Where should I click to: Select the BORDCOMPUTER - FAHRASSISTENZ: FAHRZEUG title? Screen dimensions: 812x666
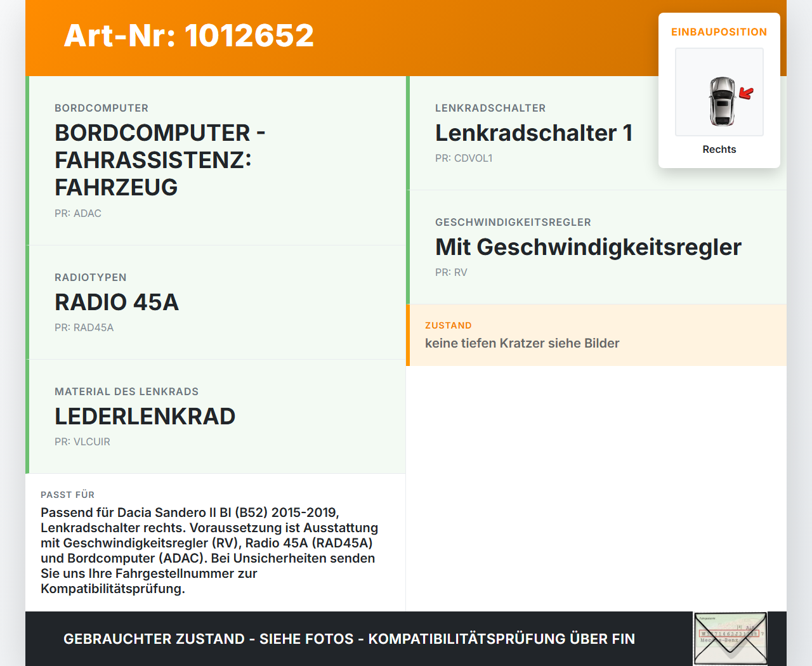click(x=160, y=160)
